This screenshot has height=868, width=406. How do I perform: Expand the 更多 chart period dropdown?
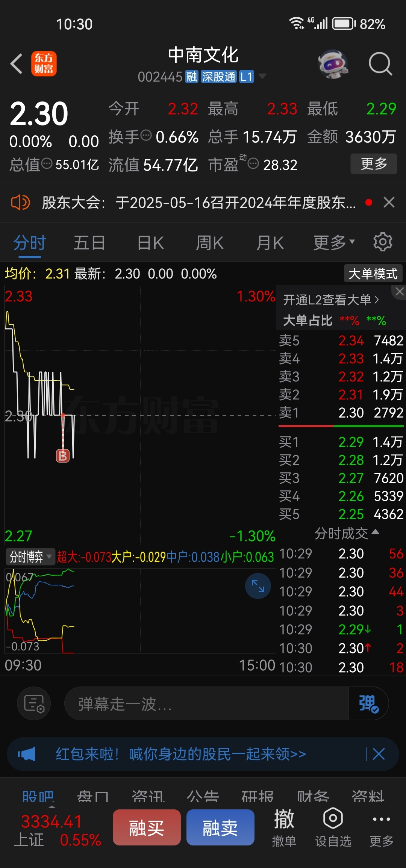point(334,242)
